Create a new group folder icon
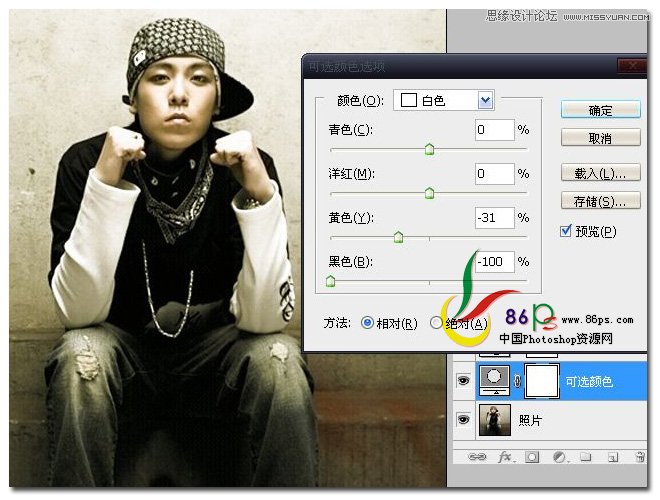This screenshot has height=500, width=660. tap(585, 457)
